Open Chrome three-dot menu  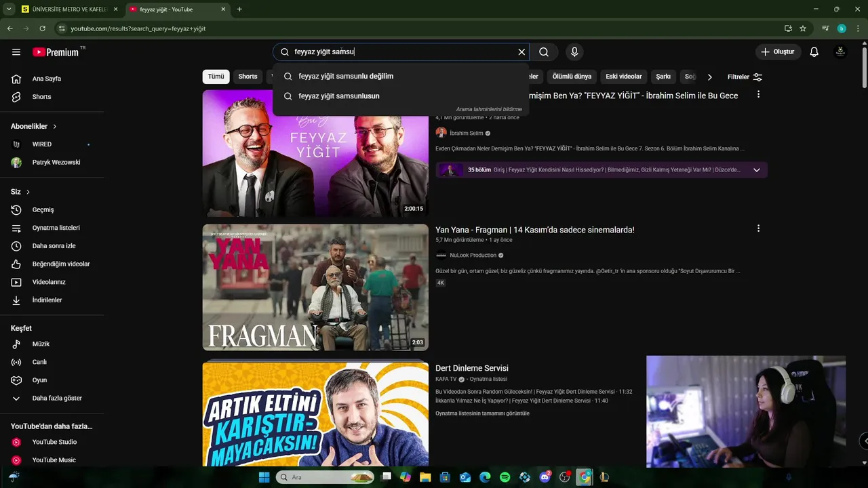(x=858, y=28)
